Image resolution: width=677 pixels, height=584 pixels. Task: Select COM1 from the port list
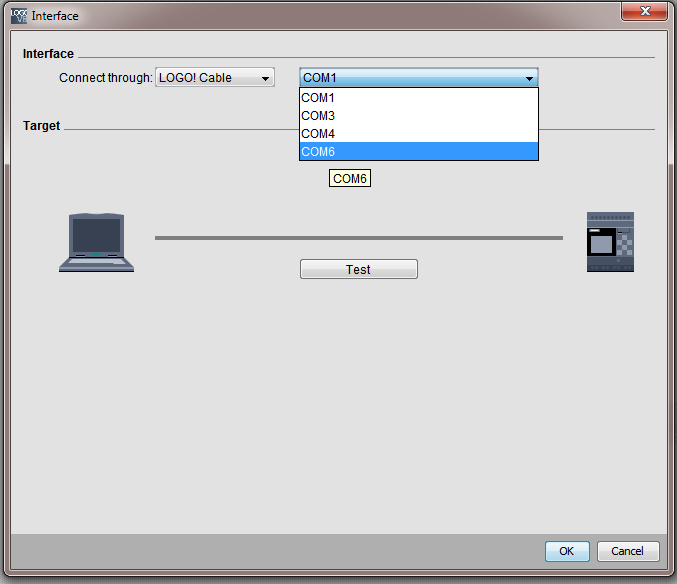(x=419, y=98)
